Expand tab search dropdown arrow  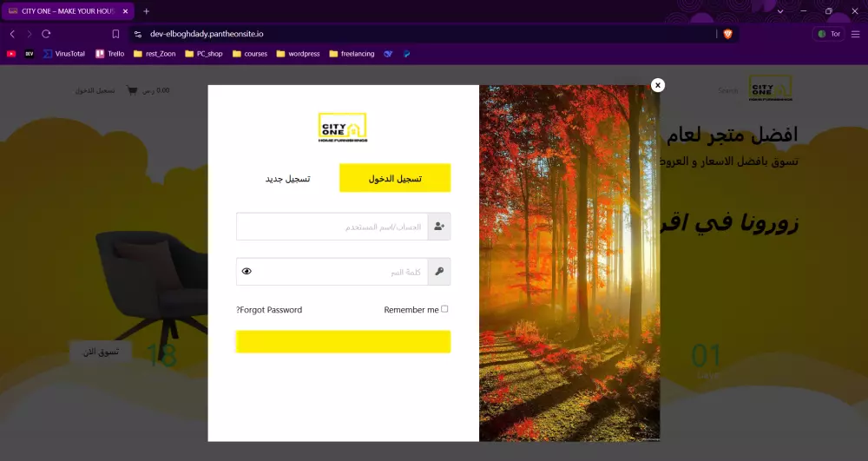point(780,11)
